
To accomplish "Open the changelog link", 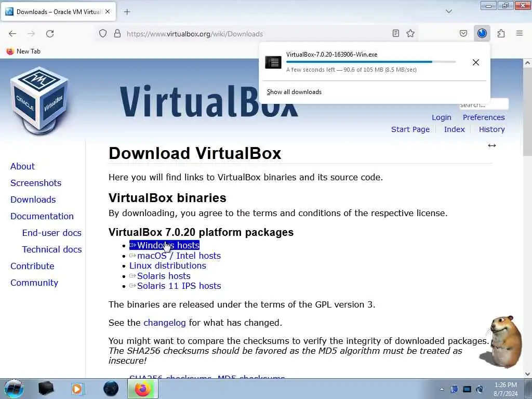I will (x=165, y=323).
